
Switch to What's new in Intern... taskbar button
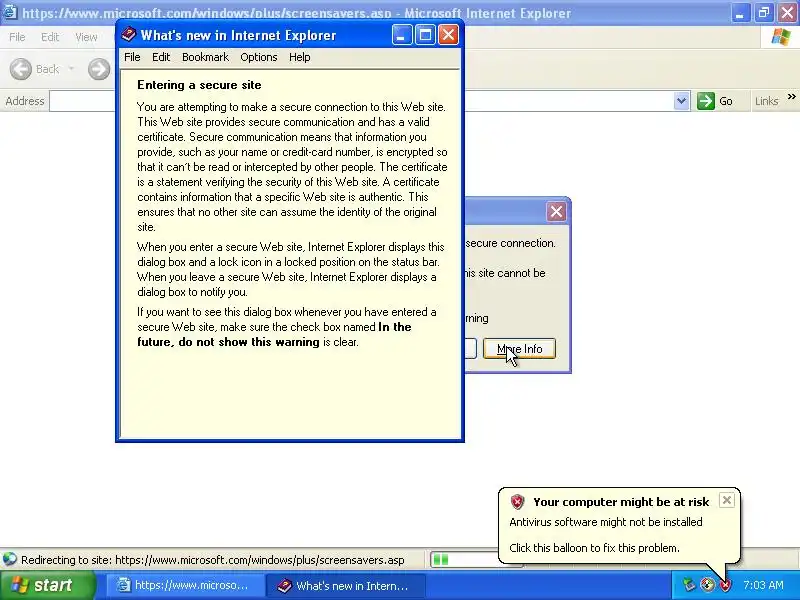(x=345, y=585)
